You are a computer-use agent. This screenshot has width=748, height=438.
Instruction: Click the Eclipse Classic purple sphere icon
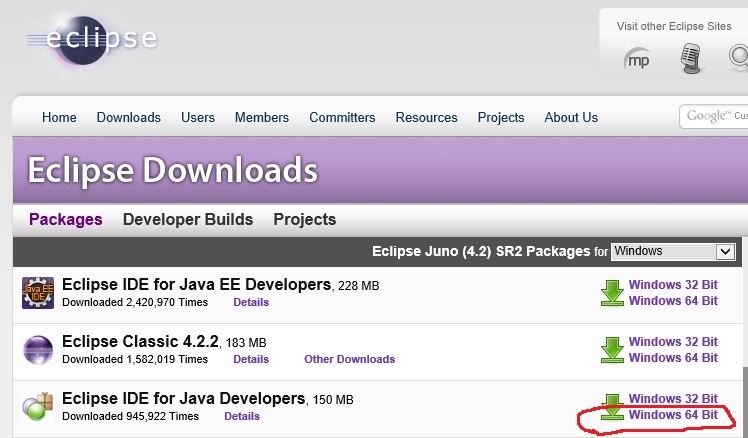[x=38, y=350]
